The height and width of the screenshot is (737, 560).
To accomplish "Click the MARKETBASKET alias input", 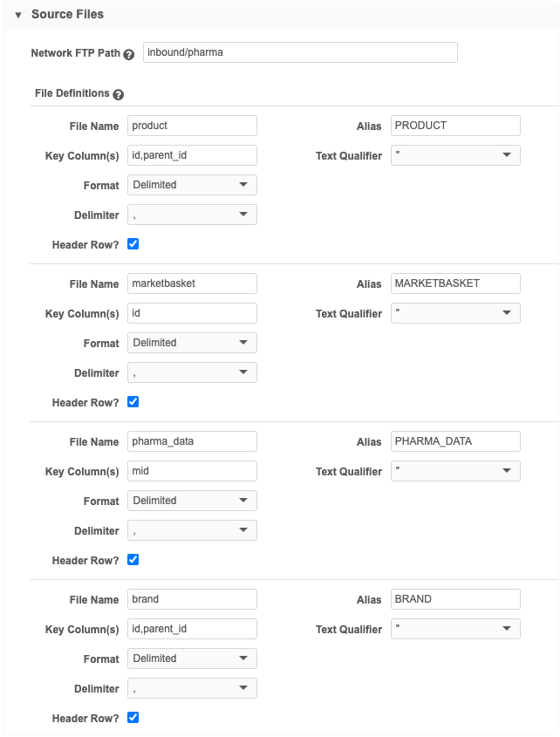I will pyautogui.click(x=455, y=283).
